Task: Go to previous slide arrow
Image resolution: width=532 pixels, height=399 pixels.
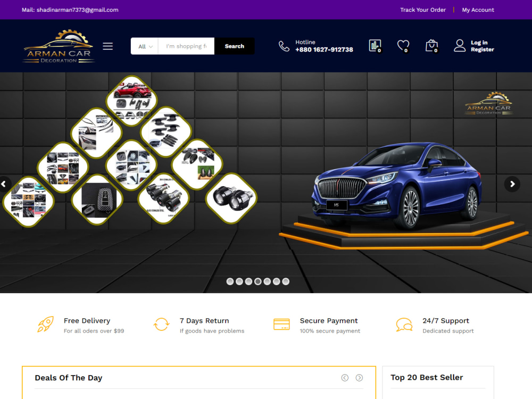Action: click(x=4, y=184)
